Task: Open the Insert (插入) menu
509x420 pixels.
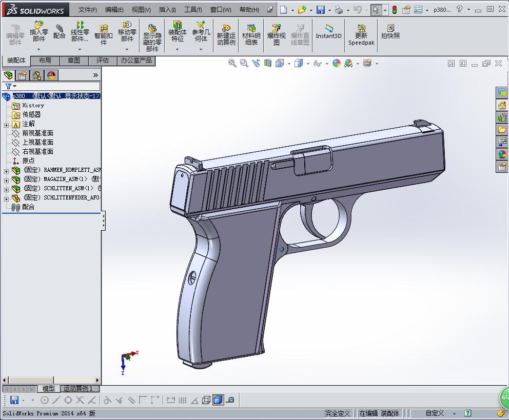Action: click(x=167, y=10)
